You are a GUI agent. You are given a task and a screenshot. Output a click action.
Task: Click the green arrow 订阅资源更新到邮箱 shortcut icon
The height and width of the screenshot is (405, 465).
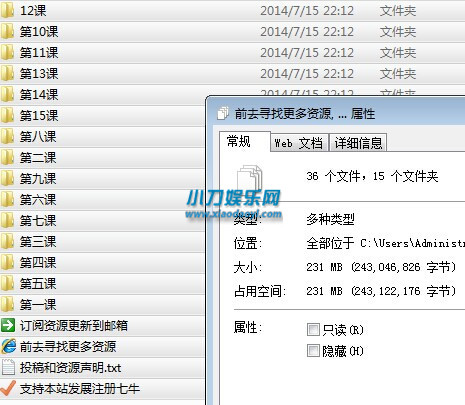[x=8, y=325]
